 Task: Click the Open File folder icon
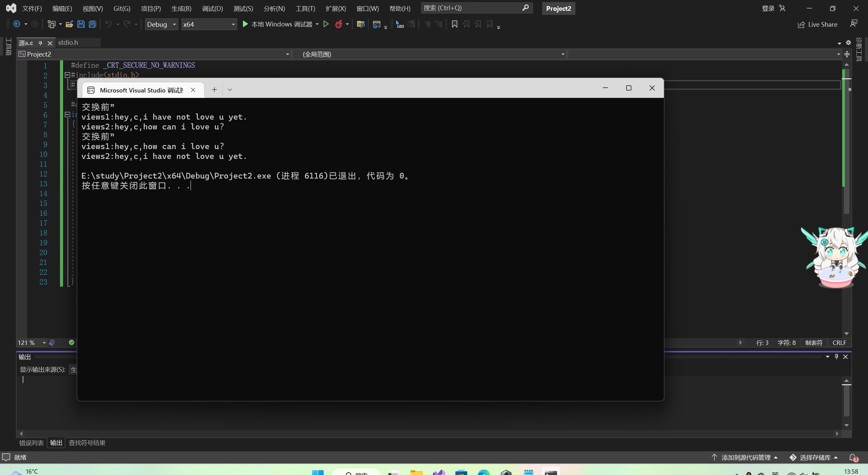pyautogui.click(x=69, y=24)
